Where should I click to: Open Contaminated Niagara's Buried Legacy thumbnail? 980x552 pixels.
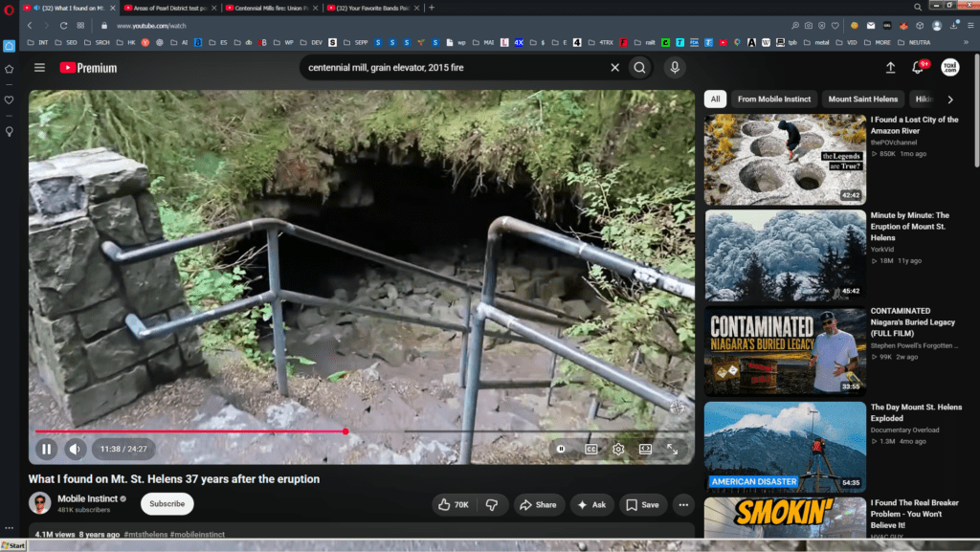click(785, 351)
